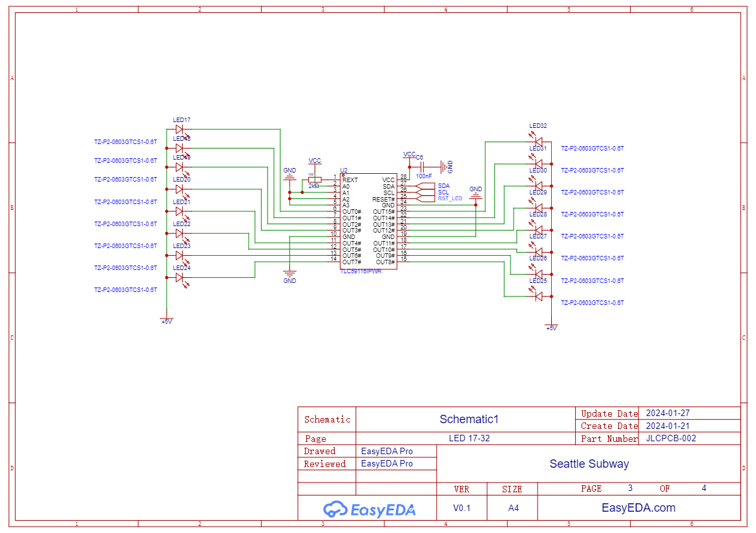Click GND symbol at right of capacitor C6
This screenshot has width=756, height=533.
(x=445, y=167)
